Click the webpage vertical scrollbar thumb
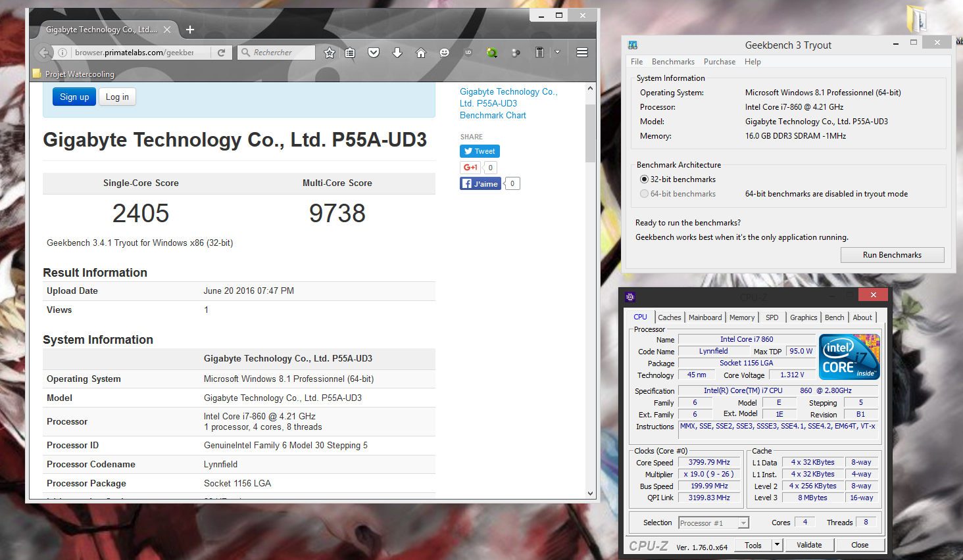This screenshot has width=963, height=560. pyautogui.click(x=590, y=133)
